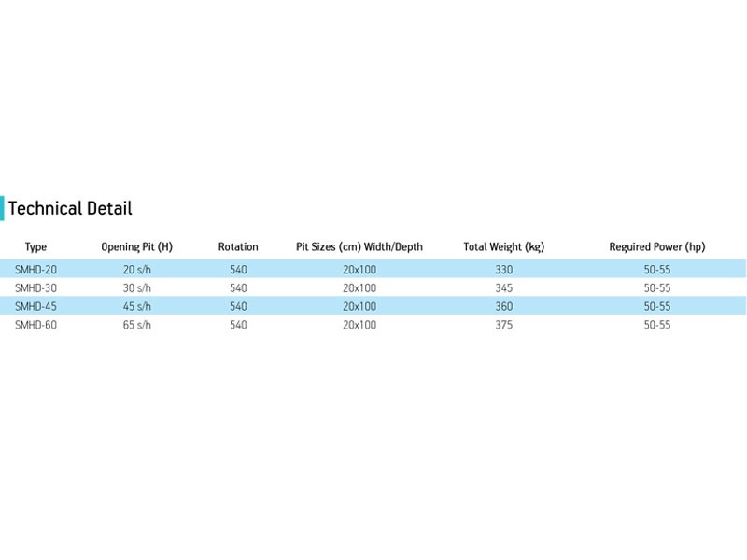Select the 330 total weight value
The width and height of the screenshot is (747, 560).
[x=503, y=270]
